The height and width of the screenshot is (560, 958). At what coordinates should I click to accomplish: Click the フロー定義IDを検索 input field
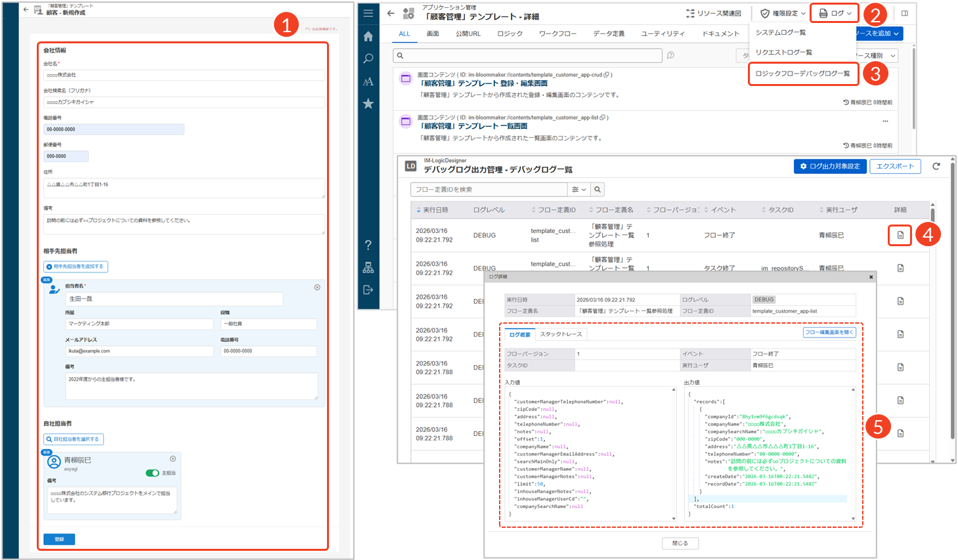pos(489,190)
